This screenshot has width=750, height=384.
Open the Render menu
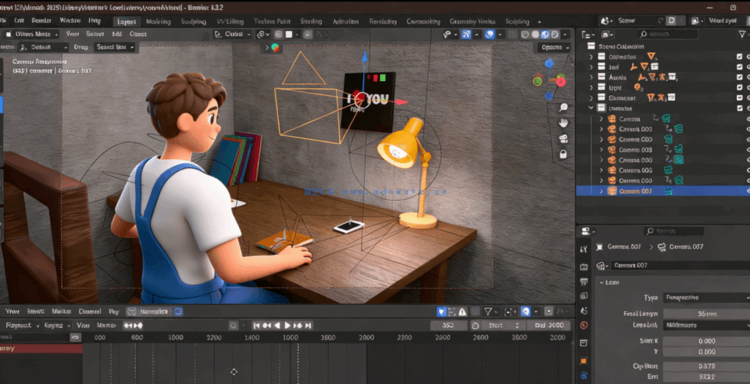click(41, 21)
